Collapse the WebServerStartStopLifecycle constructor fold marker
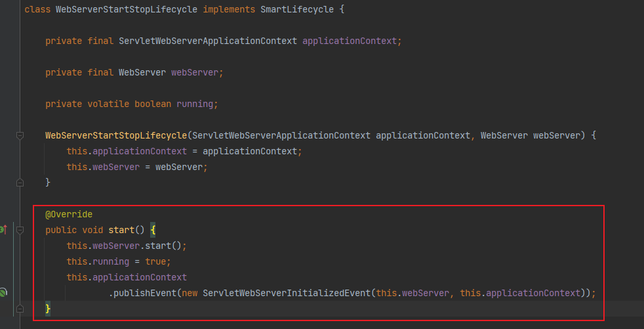644x329 pixels. click(20, 135)
